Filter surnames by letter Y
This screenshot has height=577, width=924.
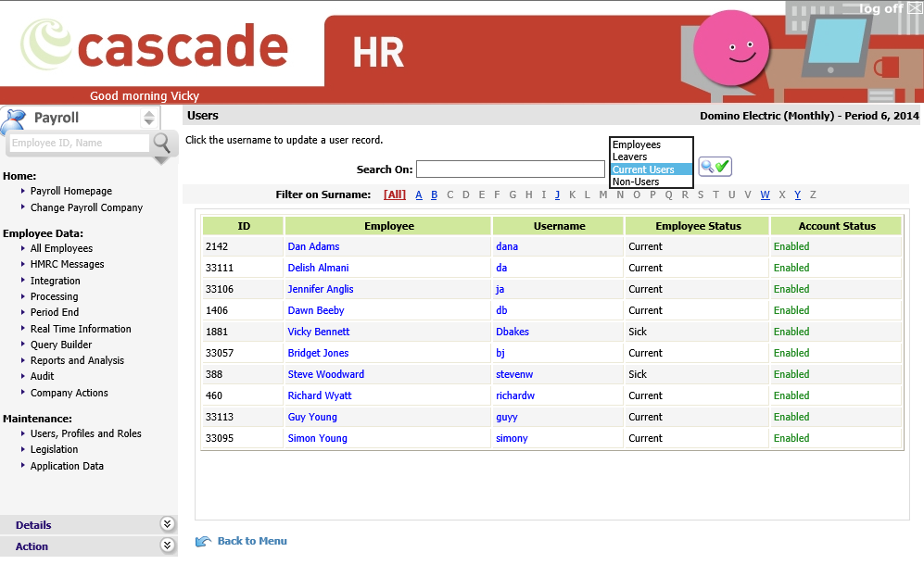coord(797,194)
